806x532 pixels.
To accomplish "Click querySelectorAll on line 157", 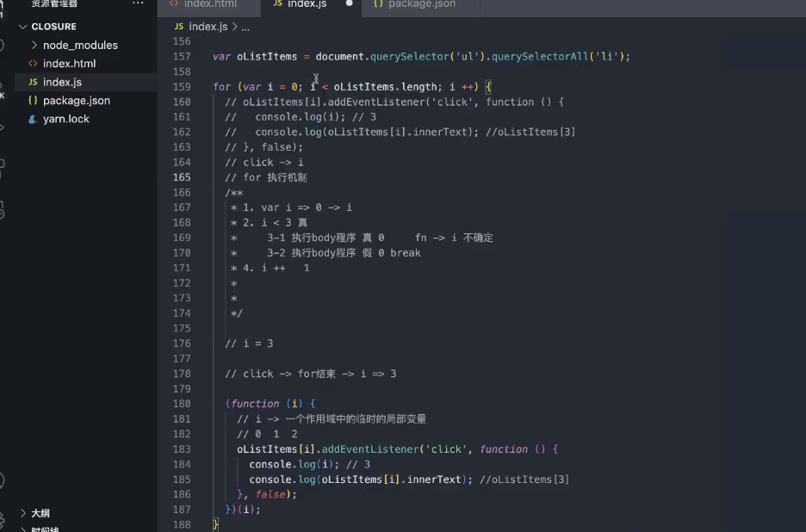I will [540, 57].
